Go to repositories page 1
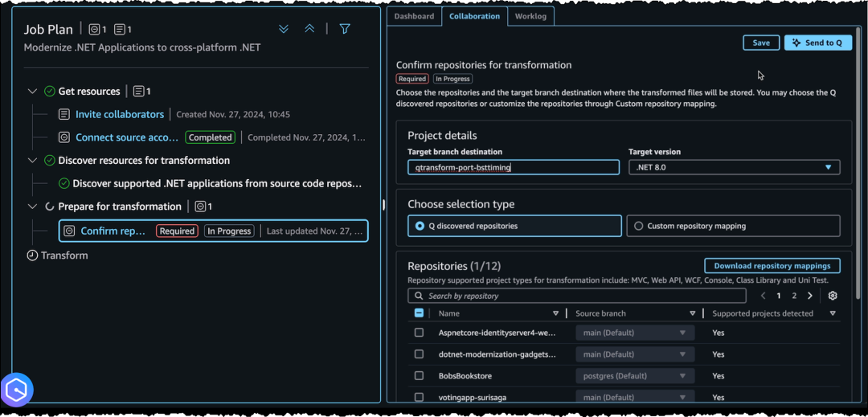This screenshot has height=417, width=868. (778, 296)
